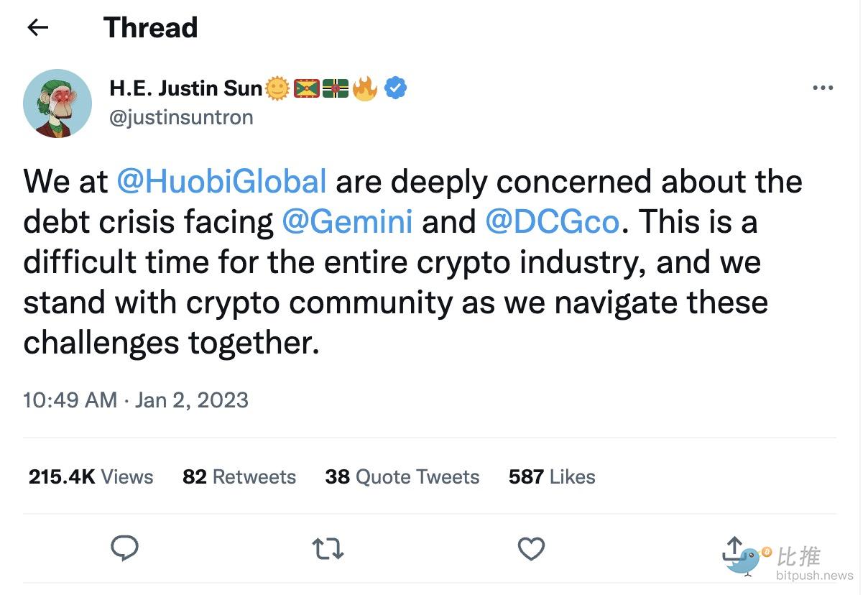Click the blue verified badge
The width and height of the screenshot is (868, 595).
395,88
